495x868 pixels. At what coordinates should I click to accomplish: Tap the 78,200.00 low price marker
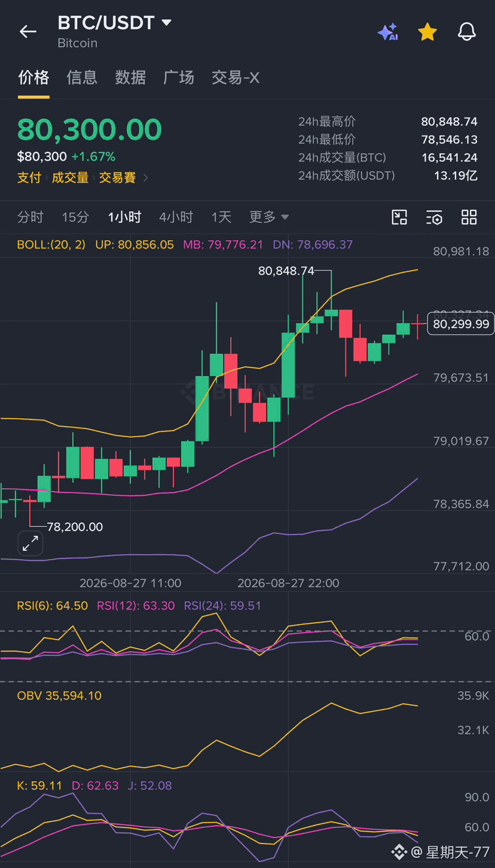tap(75, 527)
